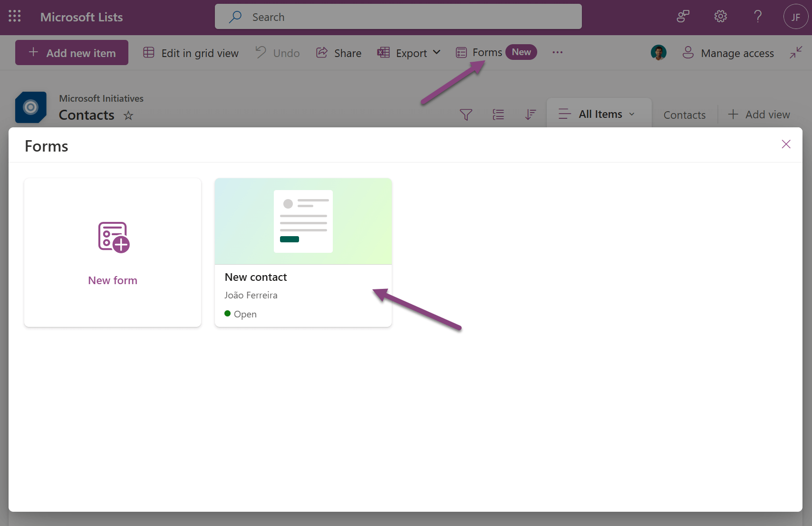Click Add view tab
Screen dimensions: 812x526
(x=759, y=115)
